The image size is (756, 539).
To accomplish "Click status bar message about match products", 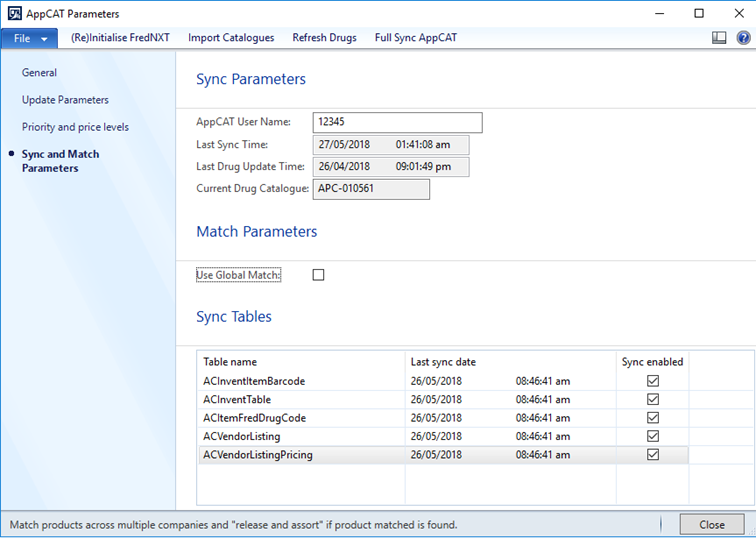I will point(233,525).
